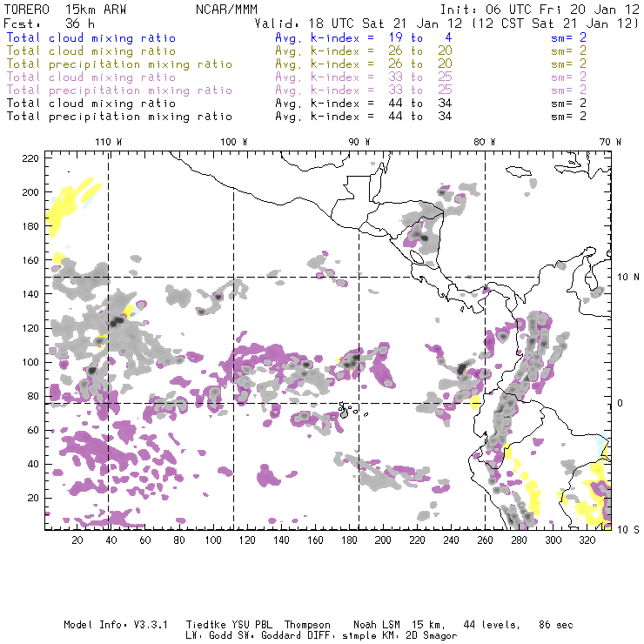This screenshot has width=644, height=644.
Task: Click the 0 equator latitude label
Action: click(620, 403)
